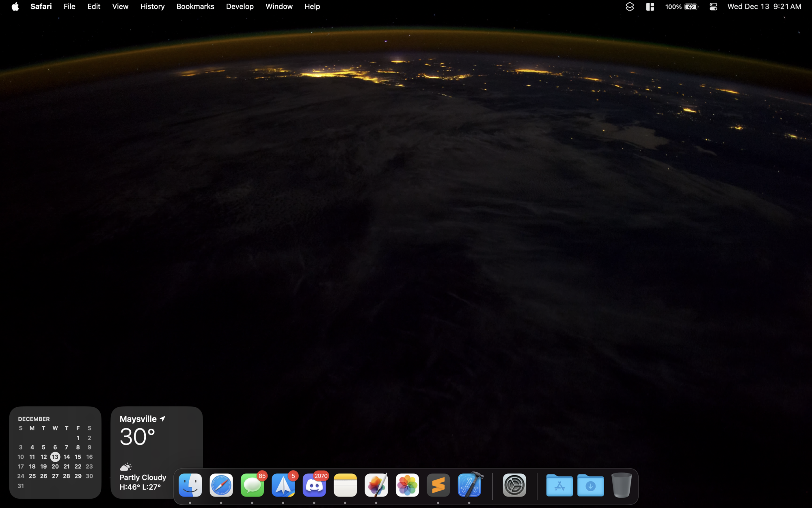Open the Bookmarks menu

click(x=195, y=7)
